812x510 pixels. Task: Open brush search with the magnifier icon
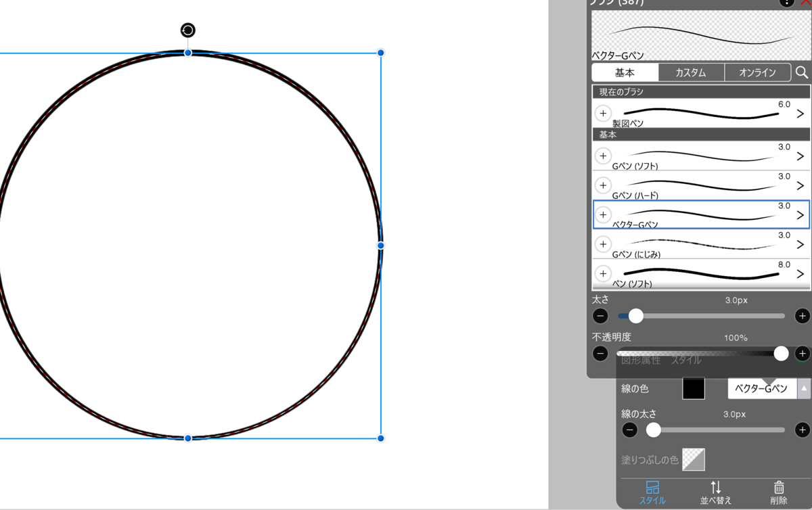802,72
